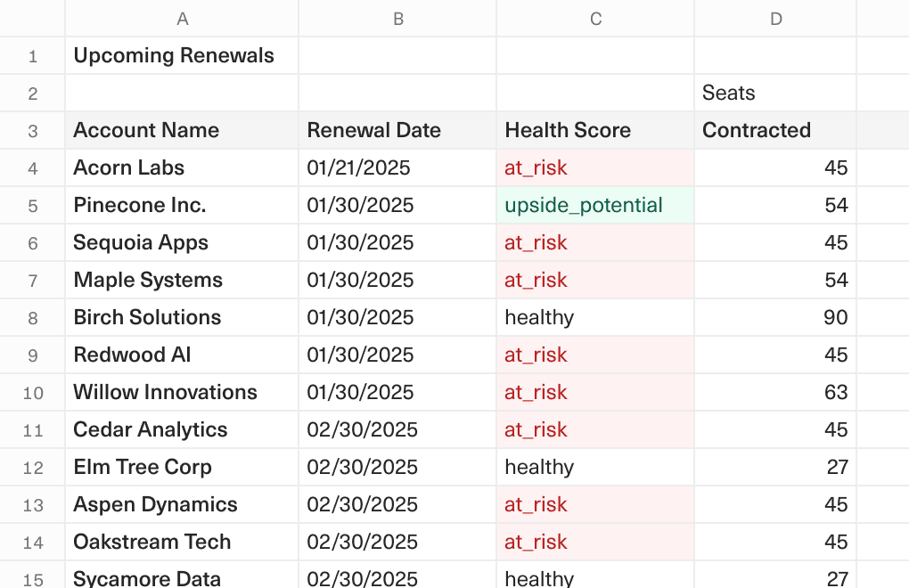This screenshot has height=588, width=909.
Task: Select row 10 header
Action: click(x=32, y=391)
